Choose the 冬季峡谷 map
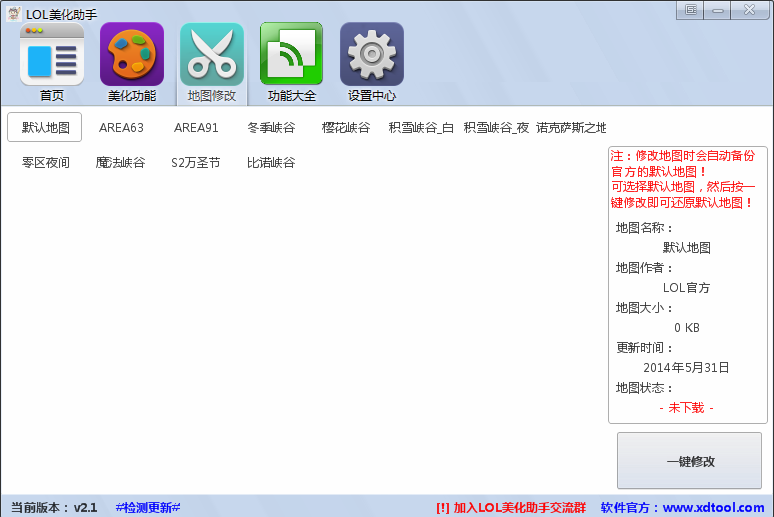This screenshot has width=774, height=517. pos(271,128)
